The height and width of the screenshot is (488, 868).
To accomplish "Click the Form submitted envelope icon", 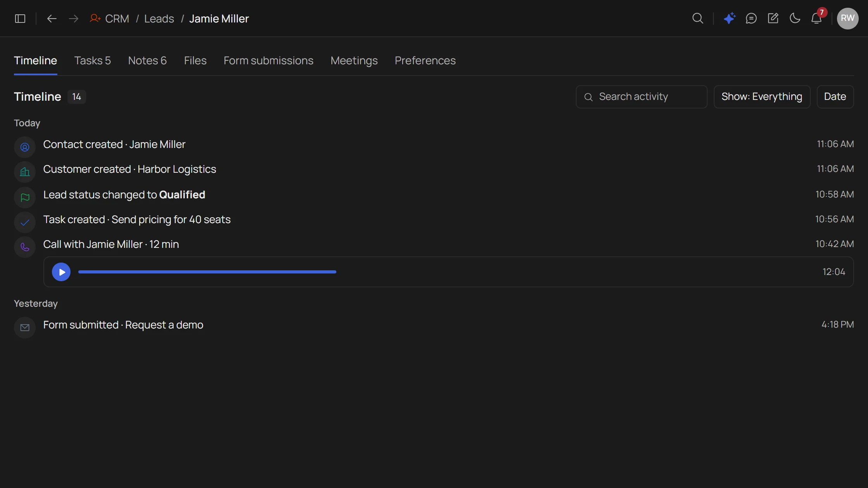I will [25, 328].
